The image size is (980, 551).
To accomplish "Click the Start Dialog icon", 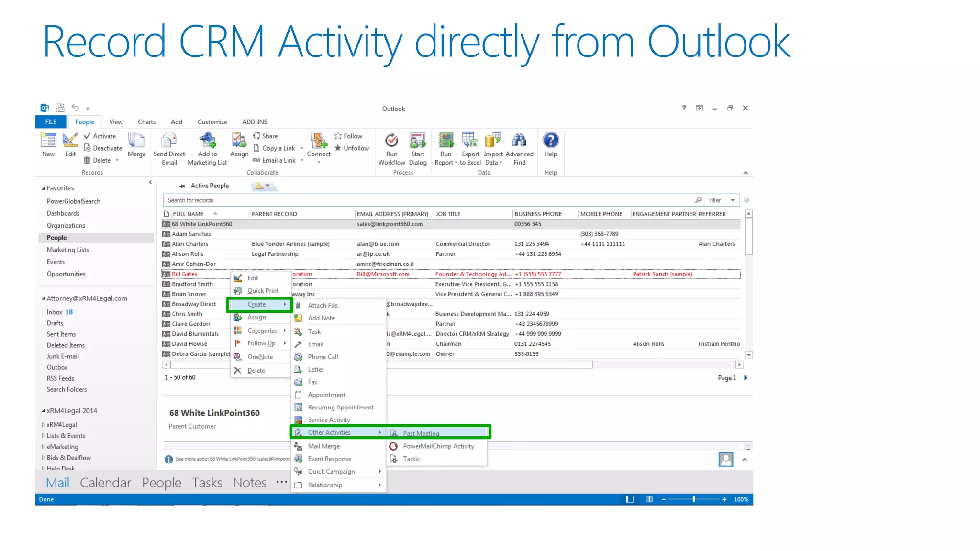I will coord(418,140).
